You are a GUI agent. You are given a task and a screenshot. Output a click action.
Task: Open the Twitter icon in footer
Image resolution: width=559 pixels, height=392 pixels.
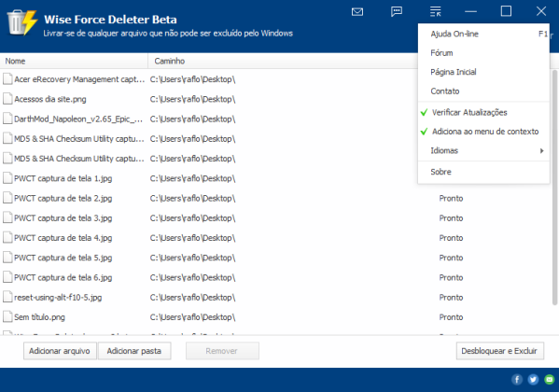click(533, 380)
